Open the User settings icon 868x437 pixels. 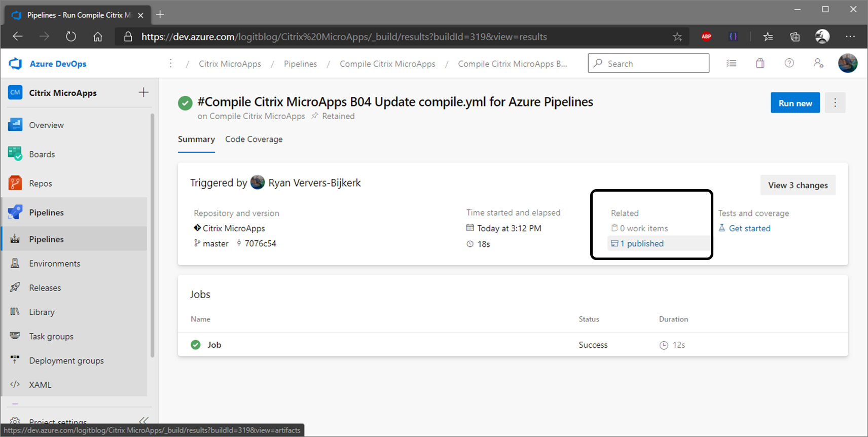[x=818, y=63]
